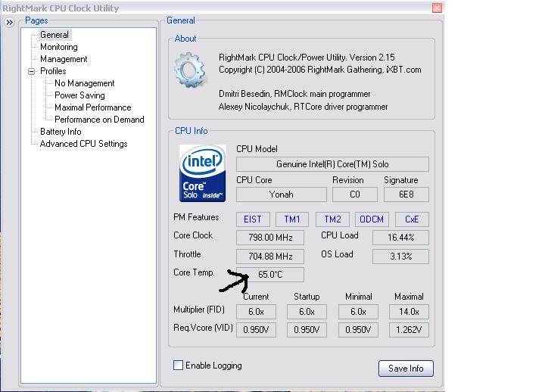This screenshot has height=392, width=545.
Task: Close the RightMark CPU Clock Utility window
Action: [437, 8]
